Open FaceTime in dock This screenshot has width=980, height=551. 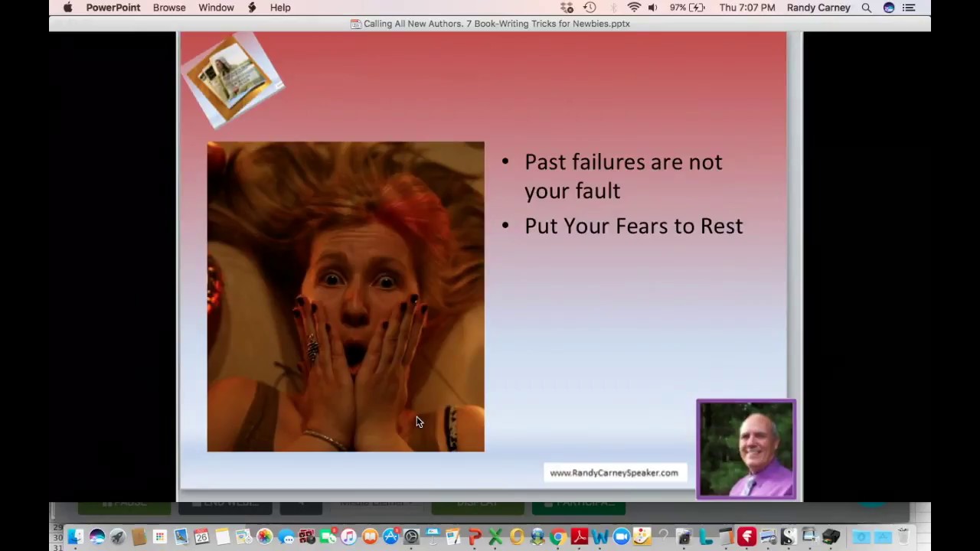(x=327, y=536)
